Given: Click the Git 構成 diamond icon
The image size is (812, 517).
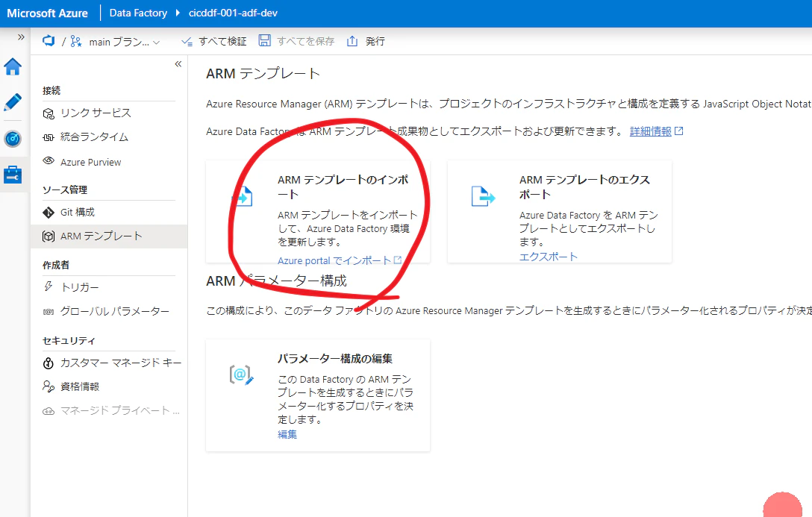Looking at the screenshot, I should click(x=49, y=212).
